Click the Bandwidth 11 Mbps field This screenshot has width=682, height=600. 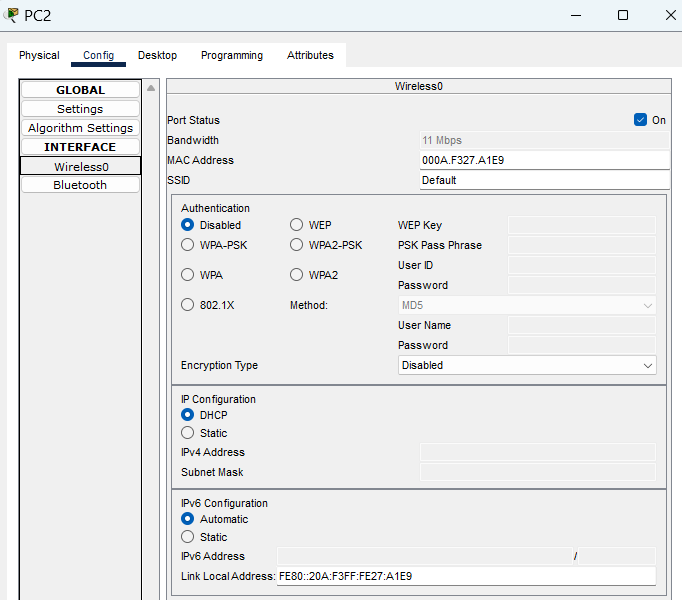pyautogui.click(x=545, y=140)
